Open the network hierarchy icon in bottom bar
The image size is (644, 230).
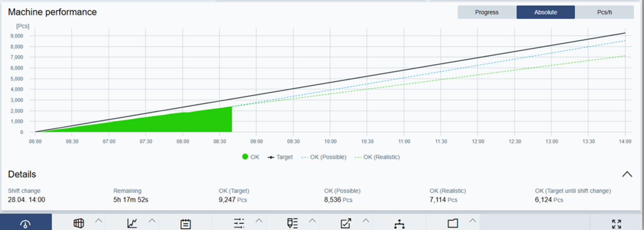[399, 223]
